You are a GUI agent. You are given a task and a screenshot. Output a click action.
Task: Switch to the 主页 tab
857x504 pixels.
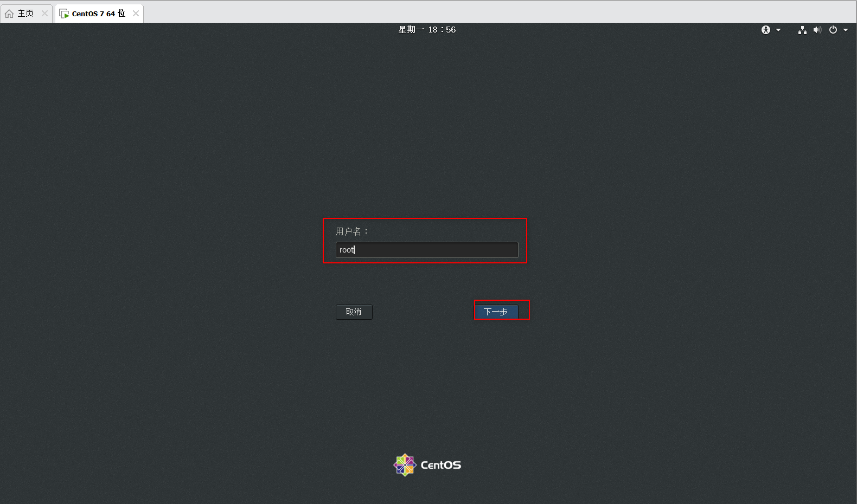click(x=25, y=13)
